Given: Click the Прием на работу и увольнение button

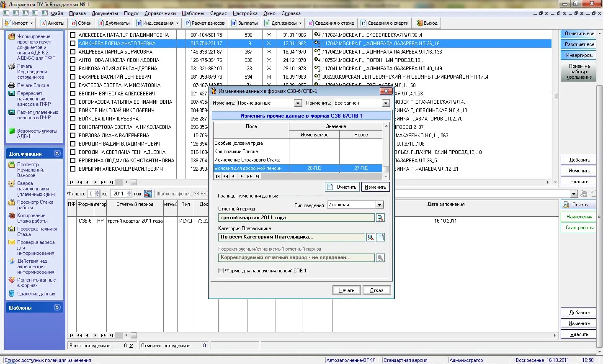Looking at the screenshot, I should click(x=579, y=72).
